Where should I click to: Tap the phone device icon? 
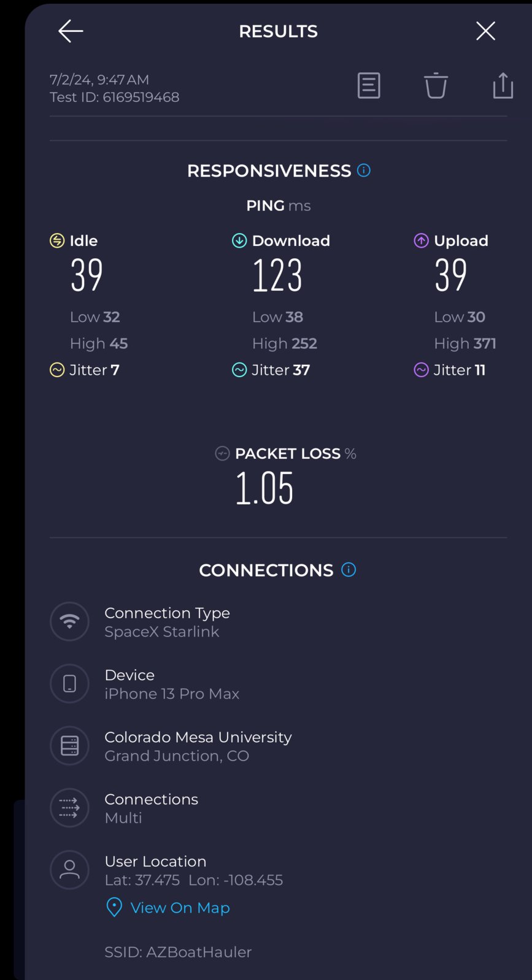coord(69,683)
